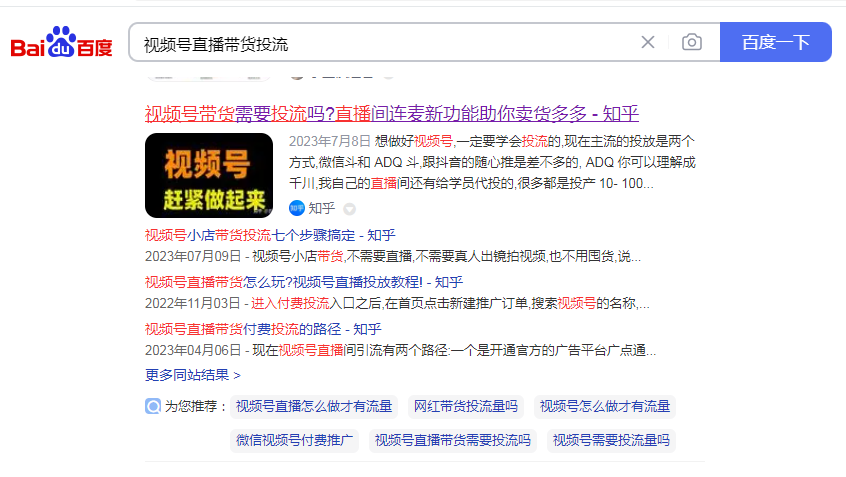This screenshot has width=846, height=477.
Task: Click the Baidu logo
Action: (x=62, y=42)
